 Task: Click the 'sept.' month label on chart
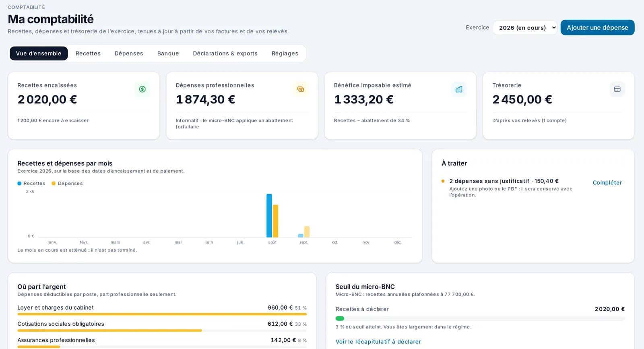click(x=304, y=242)
